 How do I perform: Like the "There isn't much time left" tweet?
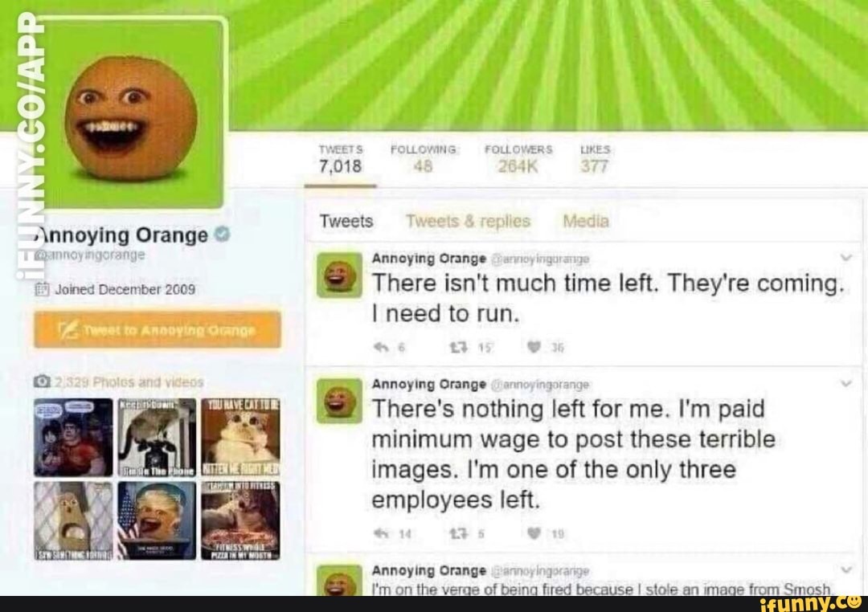coord(534,347)
